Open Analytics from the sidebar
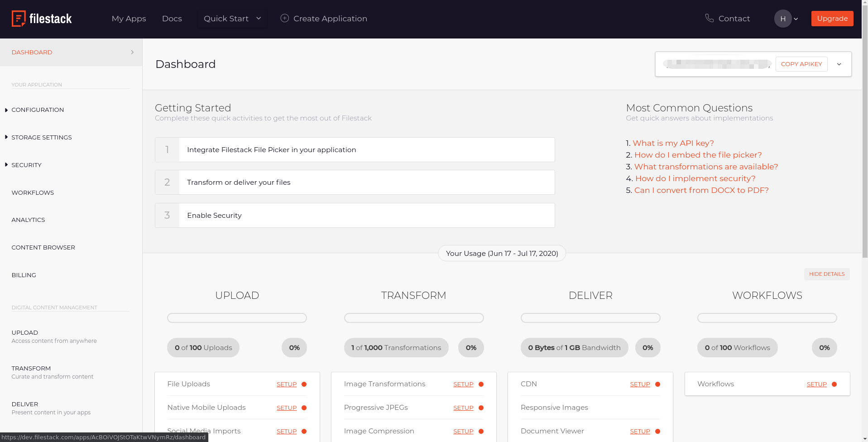 coord(28,220)
